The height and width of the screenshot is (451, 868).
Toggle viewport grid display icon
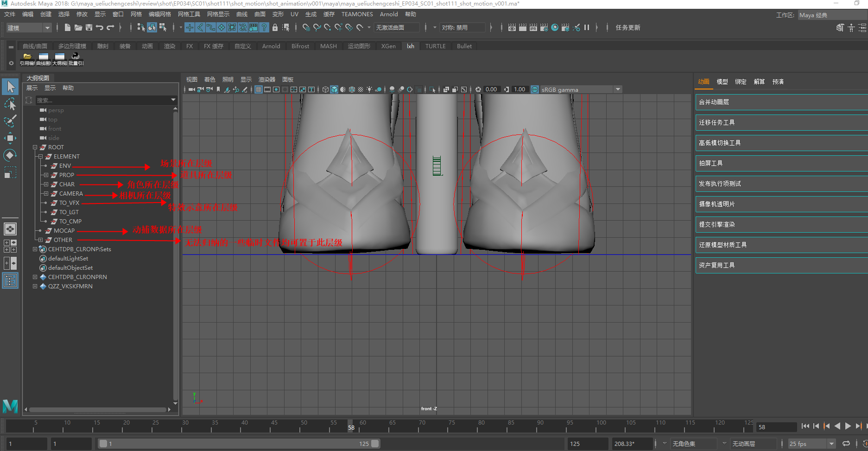tap(259, 89)
